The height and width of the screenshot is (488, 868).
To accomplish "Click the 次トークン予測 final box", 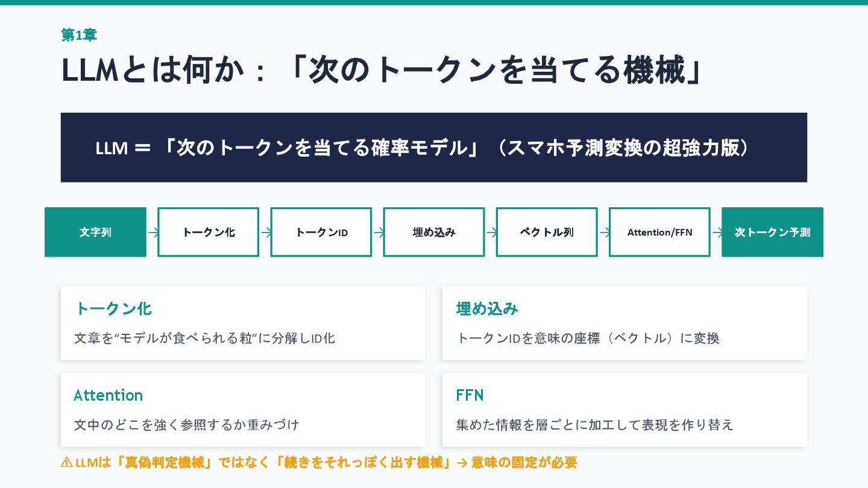I will 772,232.
